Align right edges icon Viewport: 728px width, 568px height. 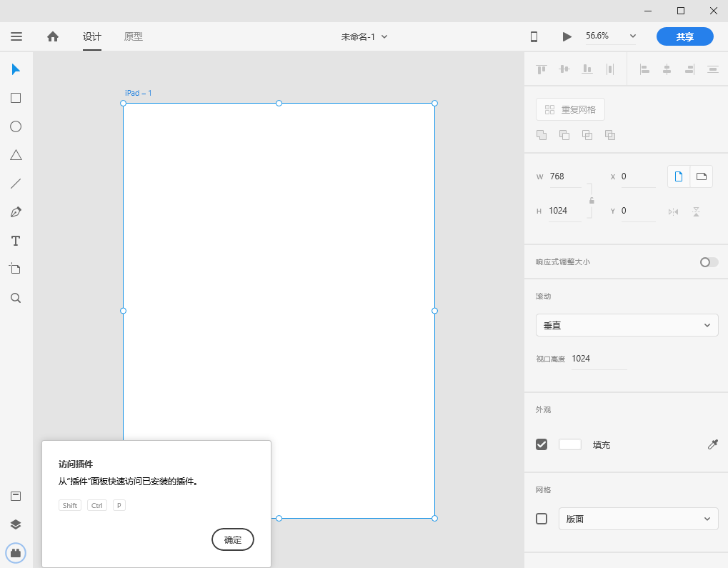click(689, 70)
